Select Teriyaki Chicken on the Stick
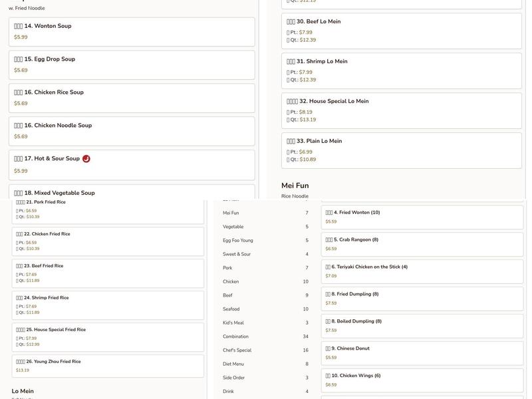Screen dimensions: 532x399 422,271
